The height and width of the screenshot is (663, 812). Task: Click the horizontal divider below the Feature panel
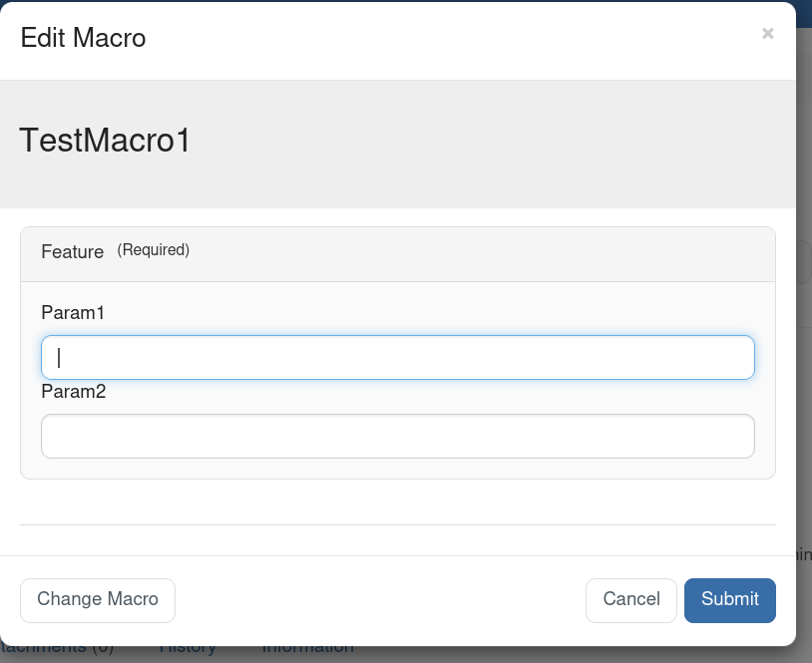397,524
